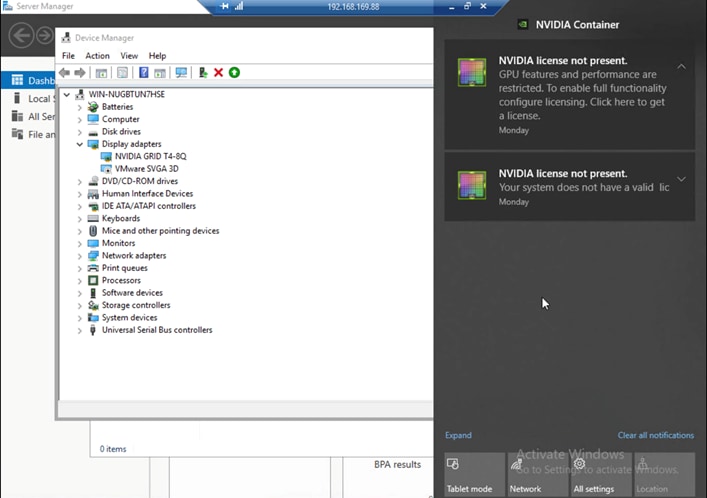Open the View menu
Screen dimensions: 707x498
point(129,56)
